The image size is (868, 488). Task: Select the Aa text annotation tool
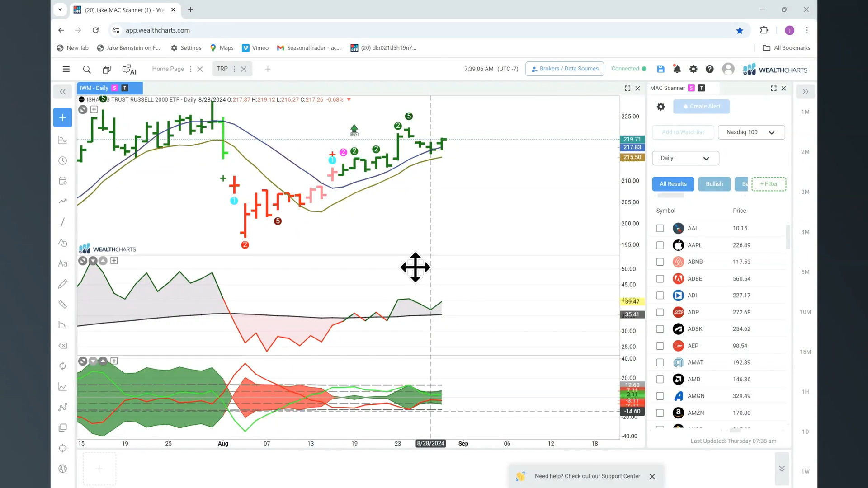click(63, 263)
